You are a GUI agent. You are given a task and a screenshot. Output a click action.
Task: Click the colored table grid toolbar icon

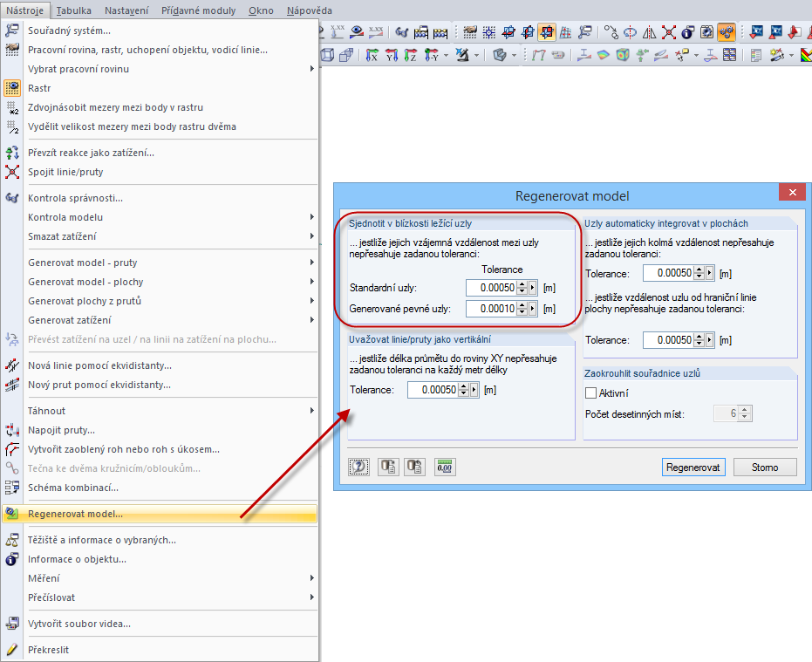pyautogui.click(x=730, y=54)
